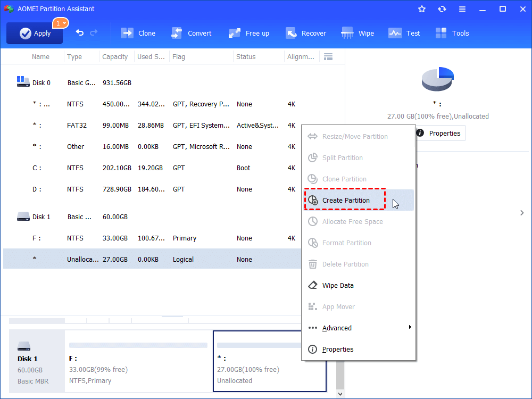Open the hamburger menu in title bar
This screenshot has height=399, width=532.
462,9
